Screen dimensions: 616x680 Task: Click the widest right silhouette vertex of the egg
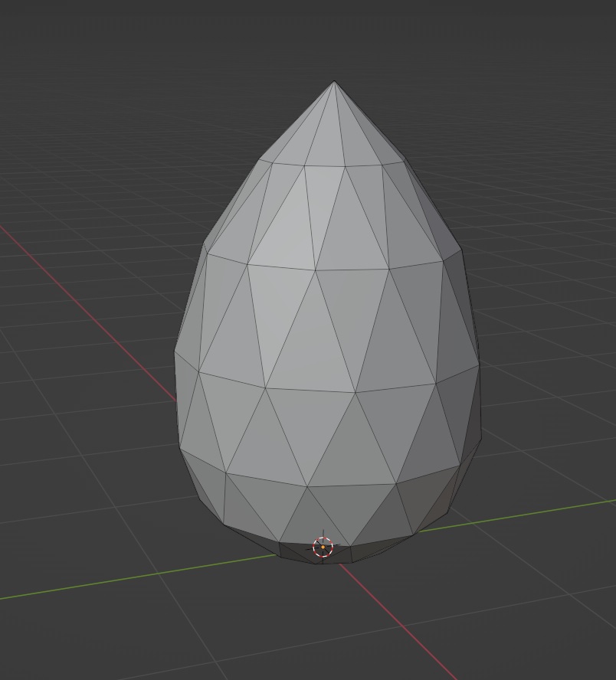pos(480,365)
